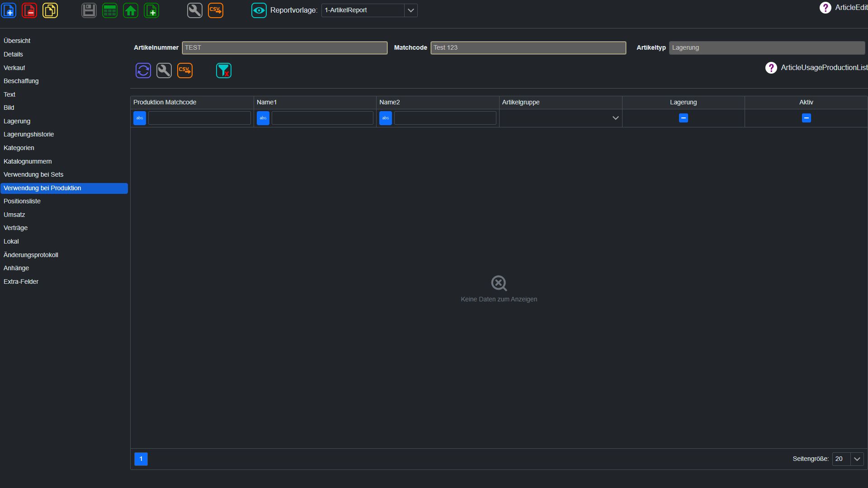This screenshot has height=488, width=868.
Task: Open top toolbar wrench settings icon
Action: click(x=195, y=10)
